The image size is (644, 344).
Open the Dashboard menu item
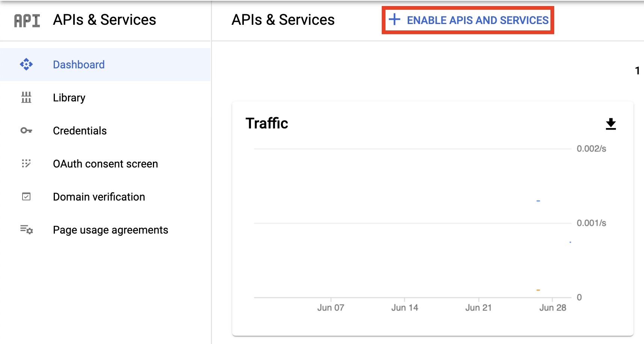(x=79, y=65)
